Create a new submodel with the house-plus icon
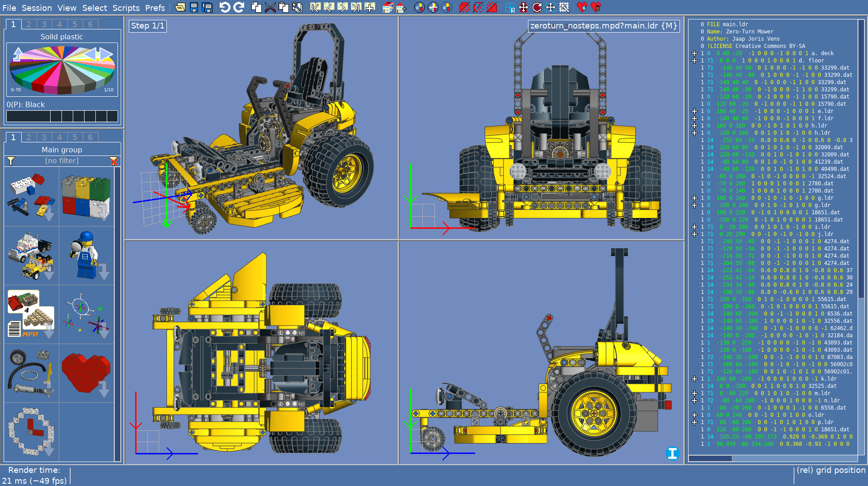The image size is (868, 486). pyautogui.click(x=401, y=7)
